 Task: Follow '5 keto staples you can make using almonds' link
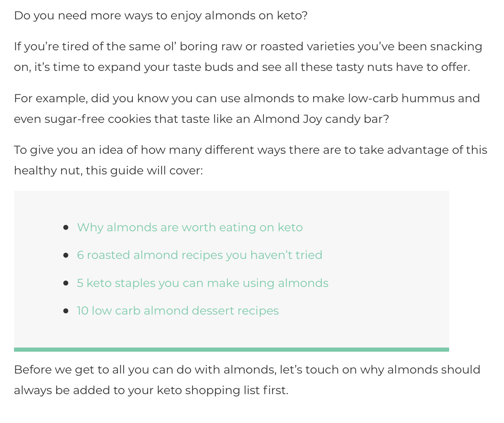203,283
